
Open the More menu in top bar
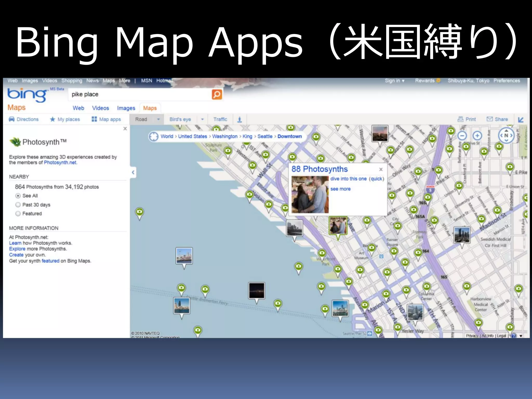(x=124, y=81)
